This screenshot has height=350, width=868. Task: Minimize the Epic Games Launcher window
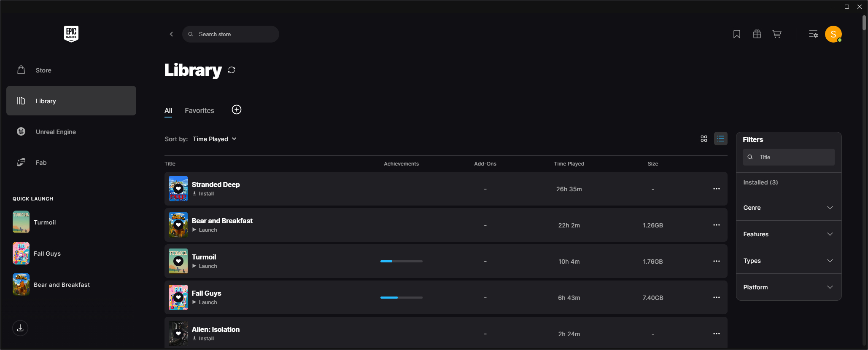(x=834, y=7)
